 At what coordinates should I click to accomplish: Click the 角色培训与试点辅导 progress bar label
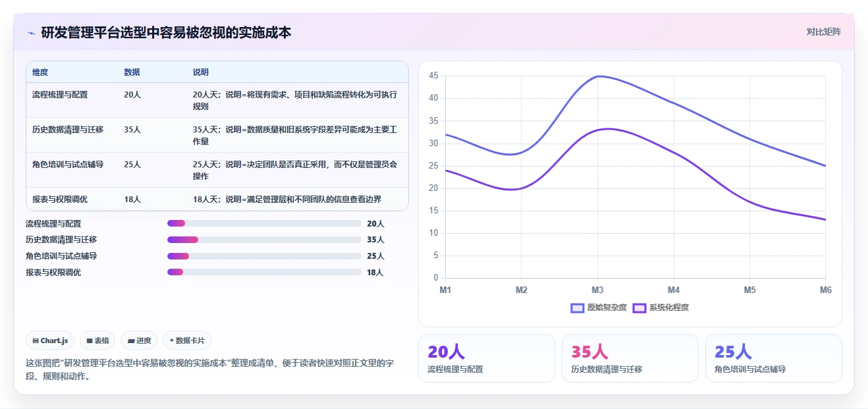pyautogui.click(x=61, y=256)
